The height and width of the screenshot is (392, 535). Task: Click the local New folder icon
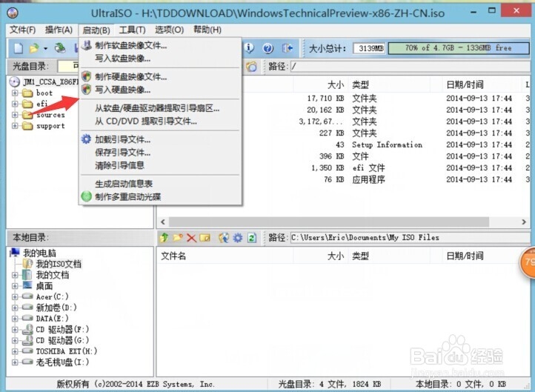click(178, 237)
